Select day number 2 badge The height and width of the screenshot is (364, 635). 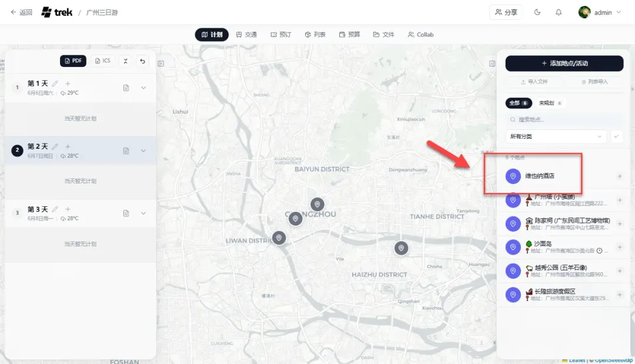(17, 150)
